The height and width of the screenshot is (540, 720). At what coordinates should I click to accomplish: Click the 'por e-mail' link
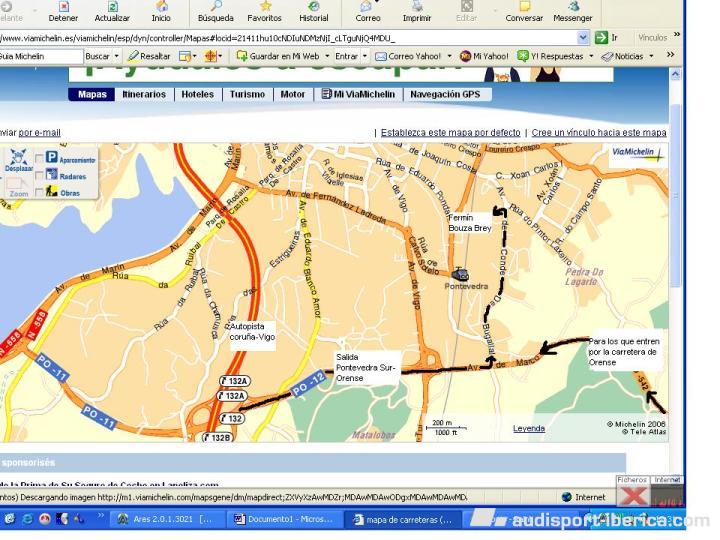[x=40, y=132]
